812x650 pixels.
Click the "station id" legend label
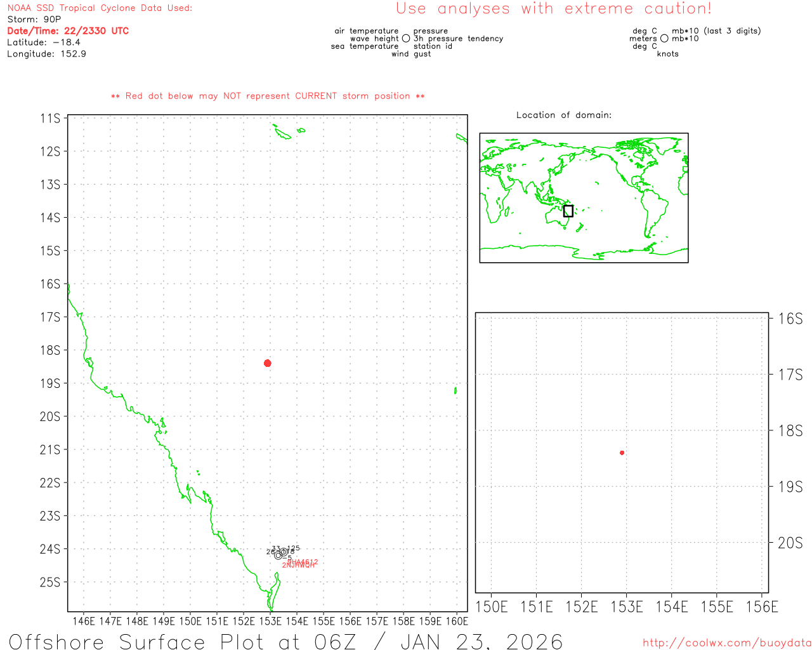[433, 46]
